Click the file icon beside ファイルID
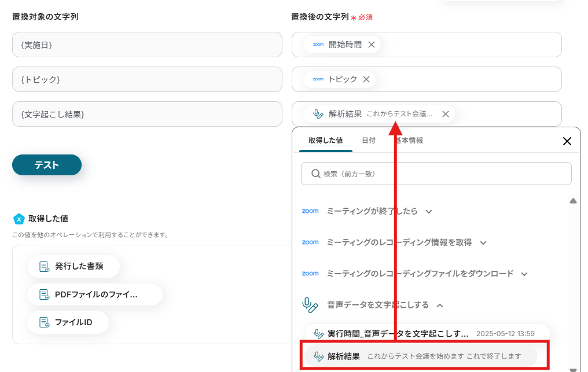Viewport: 588px width, 372px height. coord(44,322)
